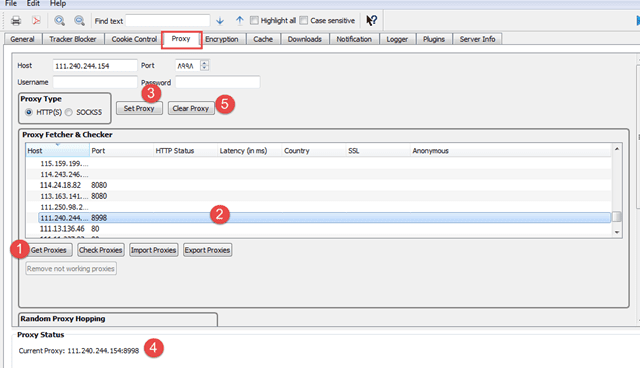Select proxy row 114.243.246
The height and width of the screenshot is (368, 640).
(318, 174)
